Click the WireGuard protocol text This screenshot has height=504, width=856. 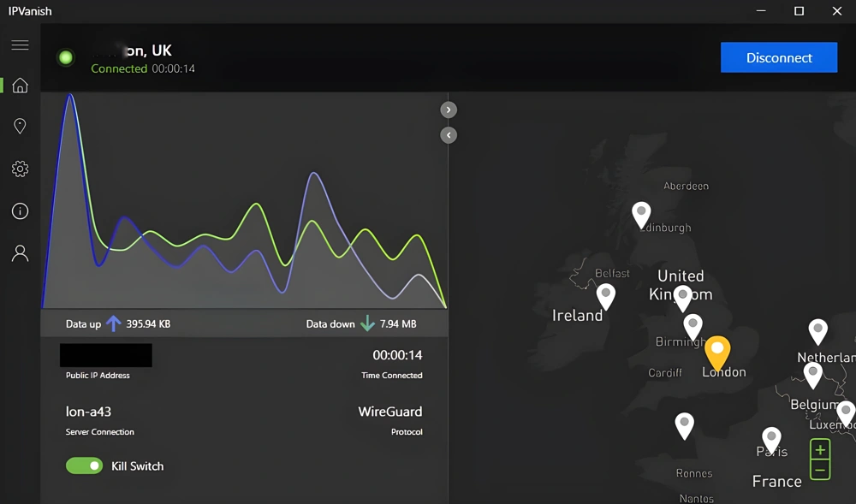pos(389,412)
